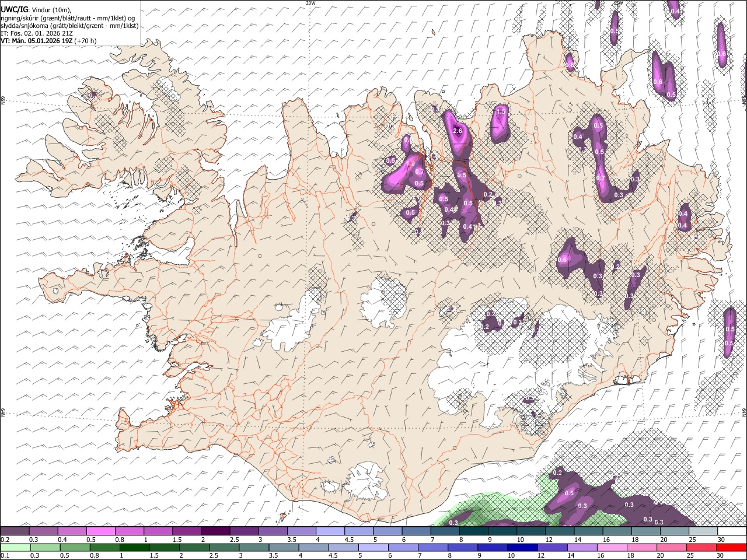Click the '0.8' label of the lower legend row
747x560 pixels.
point(95,555)
